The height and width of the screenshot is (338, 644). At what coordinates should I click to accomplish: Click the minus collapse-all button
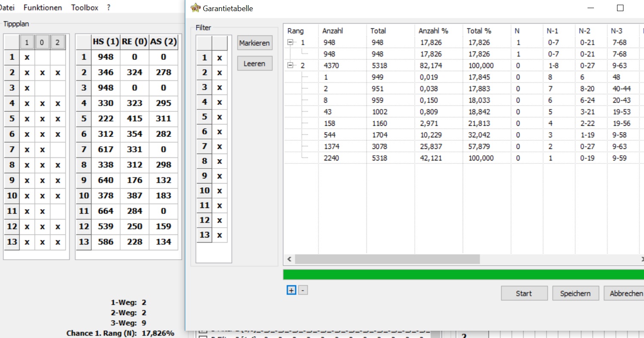pos(303,290)
